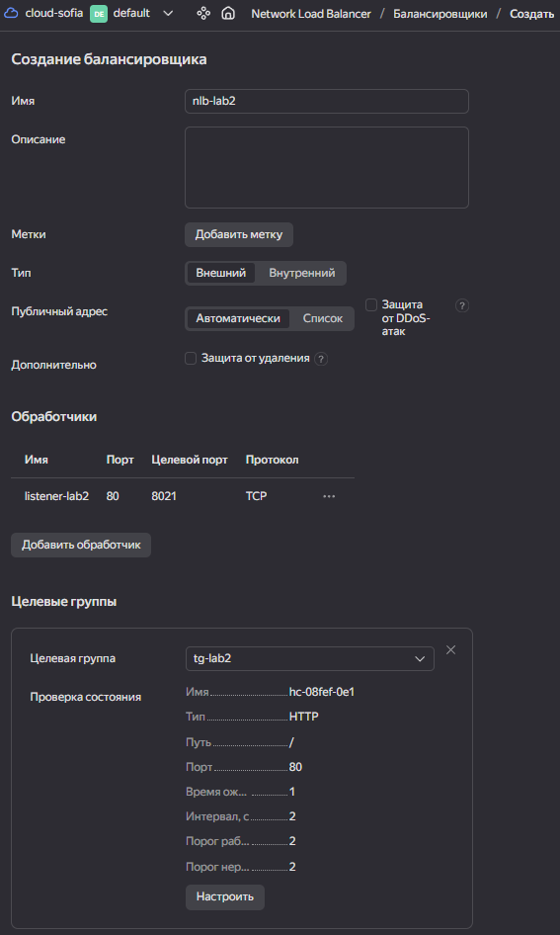
Task: Select Внутренний balancer type
Action: (x=301, y=273)
